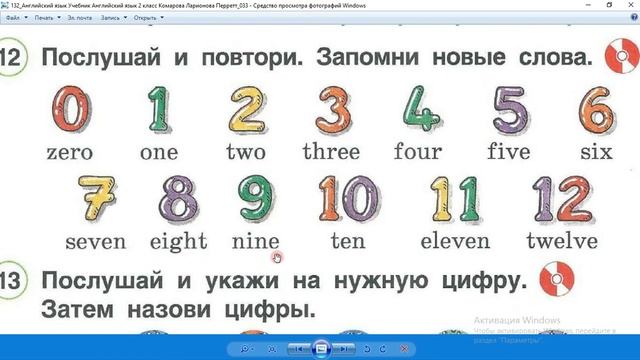The height and width of the screenshot is (360, 640).
Task: Click the word 'eight' in the picture
Action: (x=179, y=242)
